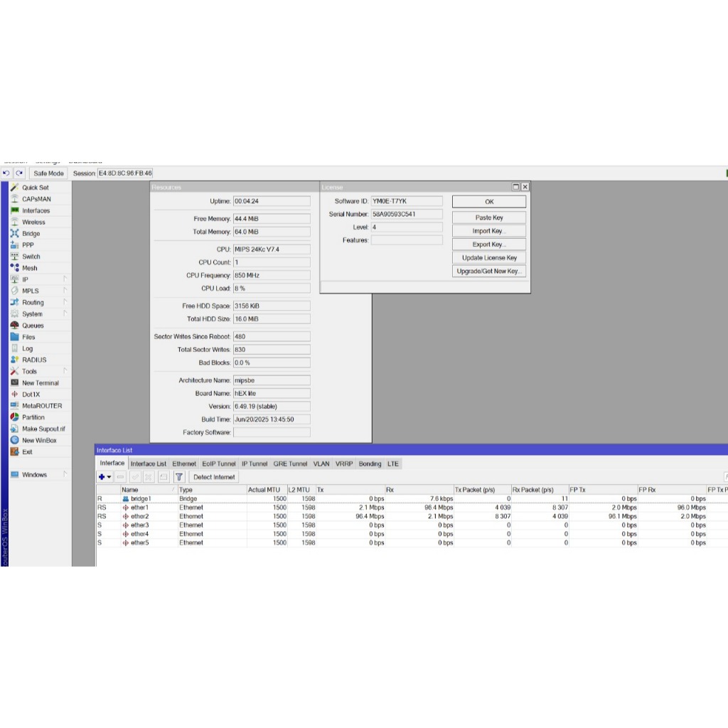Toggle Safe Mode on
This screenshot has height=728, width=728.
[x=48, y=173]
